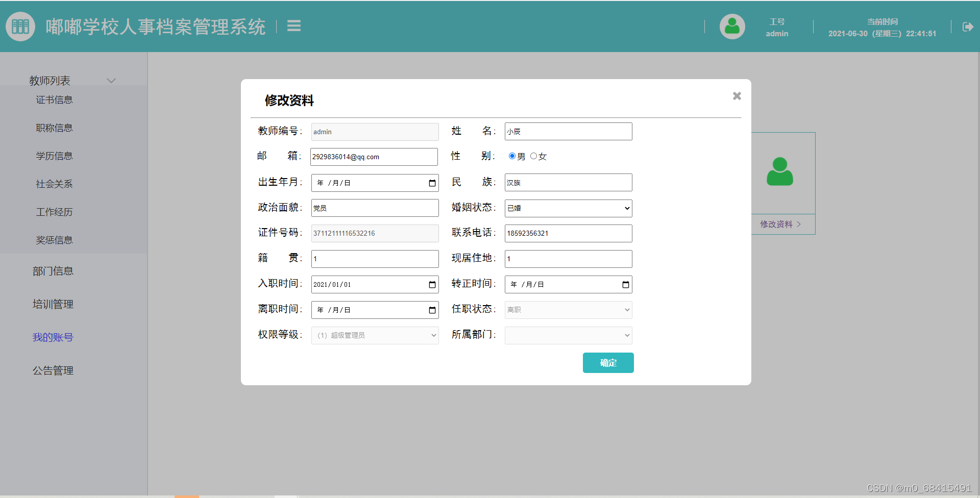Go to 我的账号 in sidebar
This screenshot has height=498, width=980.
pos(53,337)
